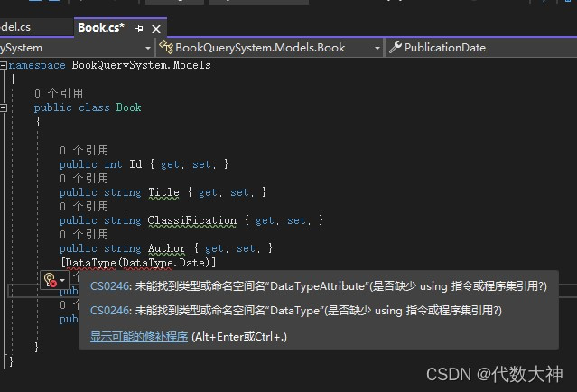Open the BookQuerySystem.Models.Book type dropdown
The width and height of the screenshot is (577, 392).
pos(270,48)
